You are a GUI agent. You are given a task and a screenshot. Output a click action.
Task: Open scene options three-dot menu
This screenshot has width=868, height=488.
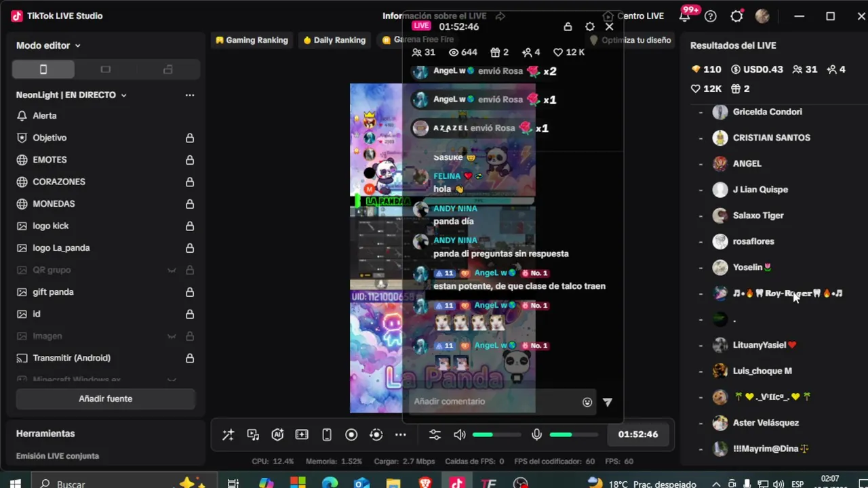click(x=190, y=95)
